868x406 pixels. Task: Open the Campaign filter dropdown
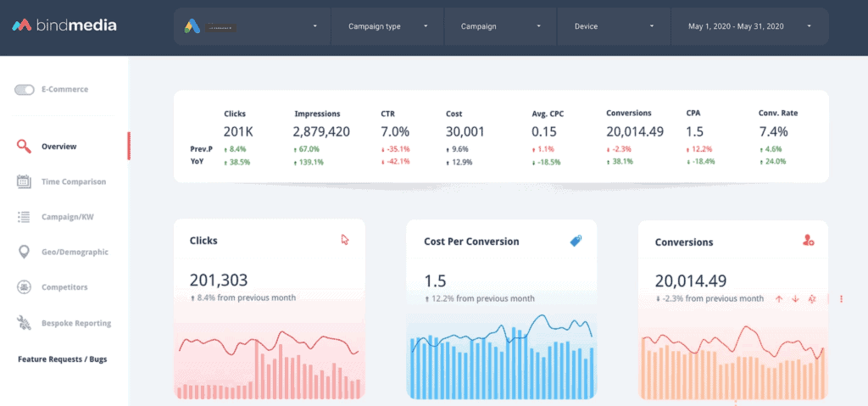[500, 26]
